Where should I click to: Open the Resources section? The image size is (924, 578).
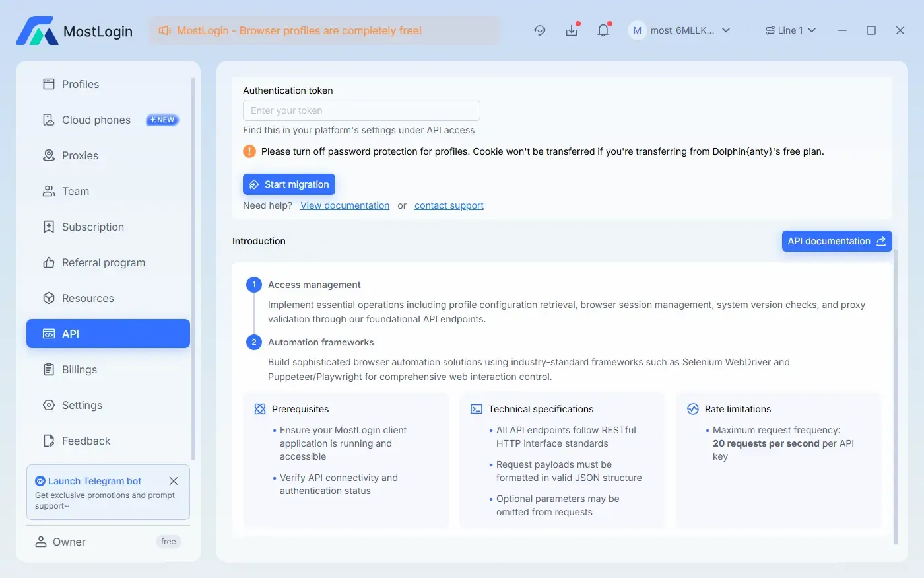pos(88,298)
